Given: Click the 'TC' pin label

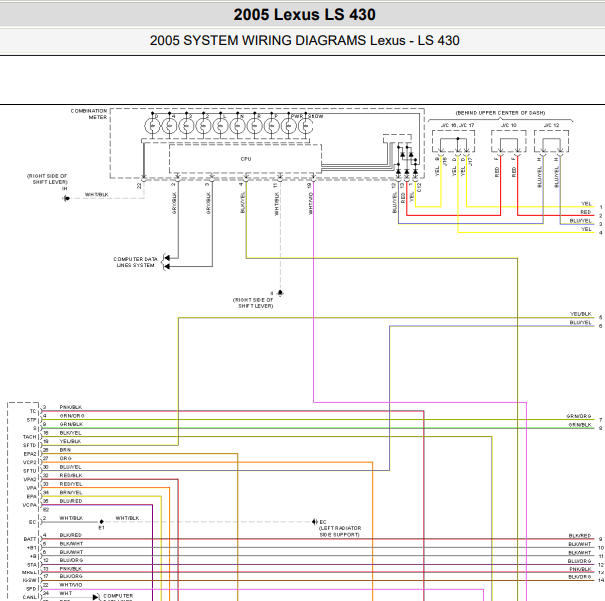Looking at the screenshot, I should click(33, 411).
